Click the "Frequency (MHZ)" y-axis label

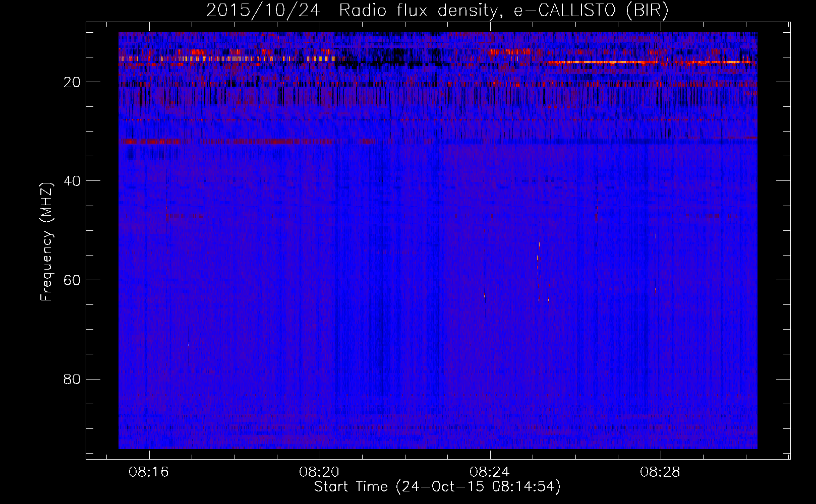46,242
